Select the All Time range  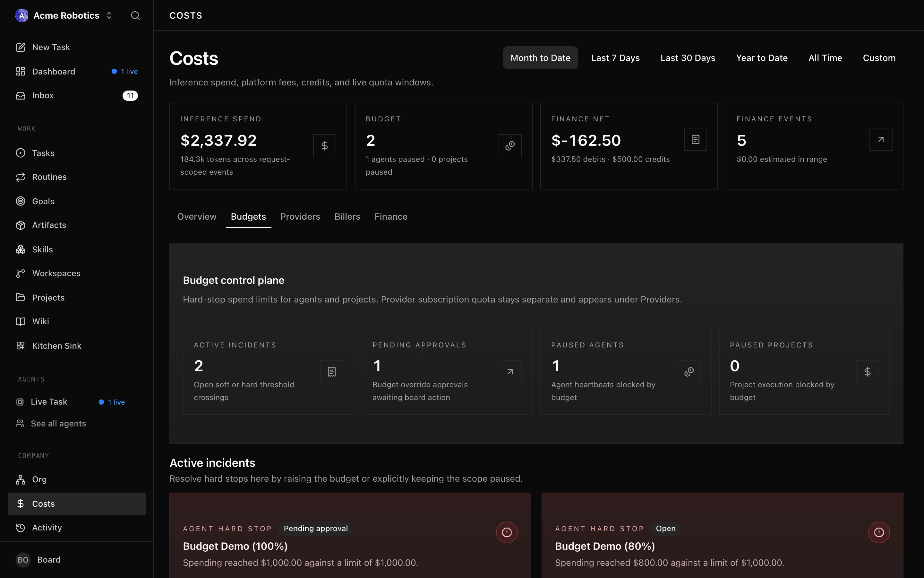[x=825, y=58]
